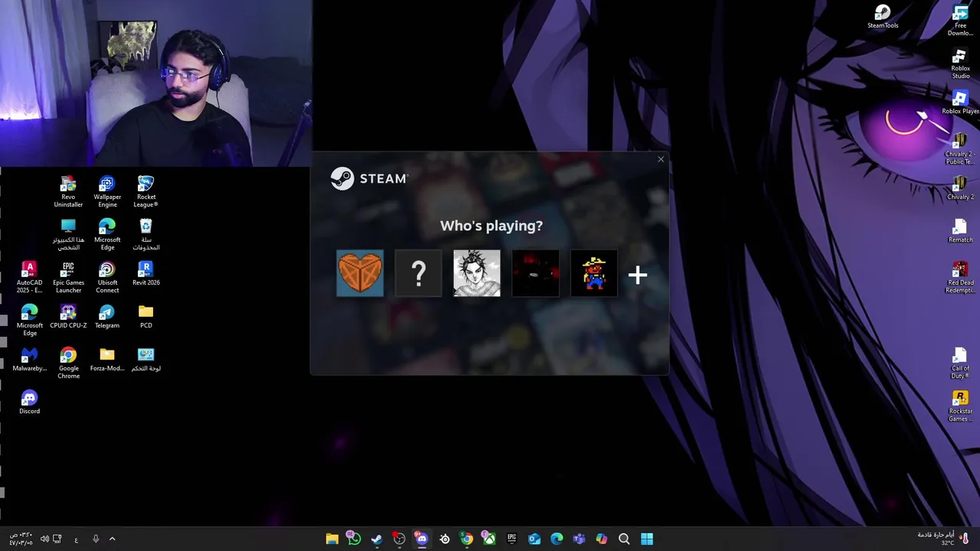
Task: Open WhatsApp from the taskbar
Action: coord(354,539)
